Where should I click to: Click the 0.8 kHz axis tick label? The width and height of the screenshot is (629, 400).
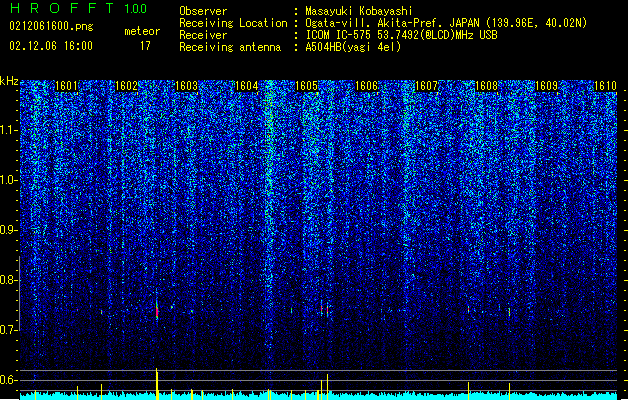pyautogui.click(x=9, y=280)
